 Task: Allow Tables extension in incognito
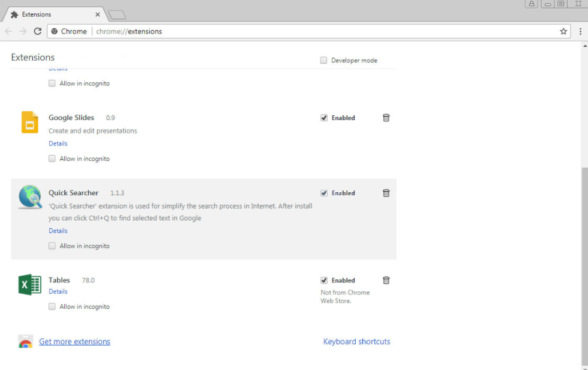[x=52, y=306]
